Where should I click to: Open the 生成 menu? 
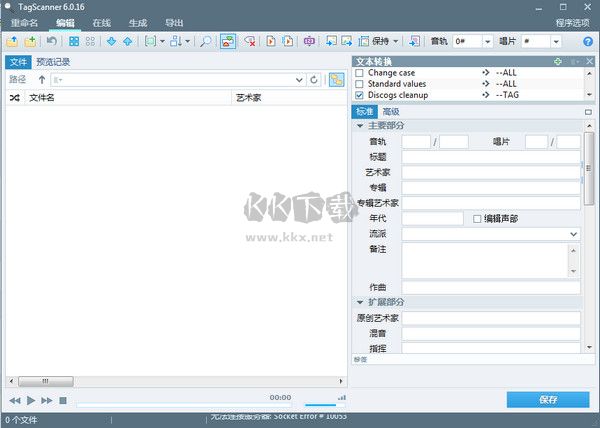(137, 22)
